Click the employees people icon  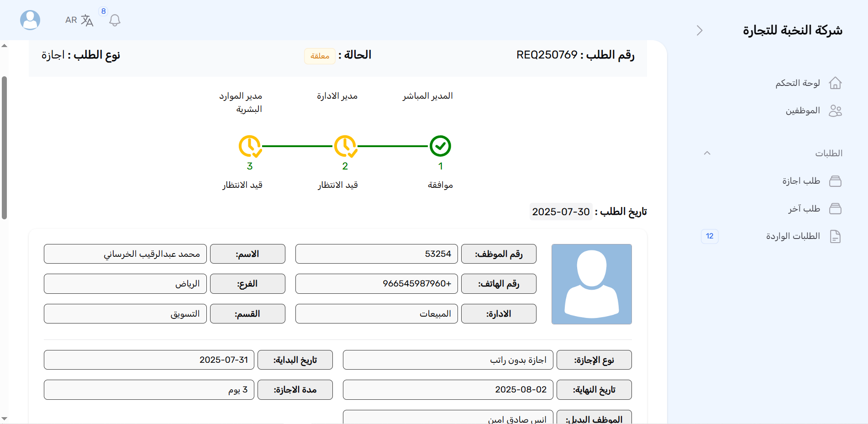point(835,111)
